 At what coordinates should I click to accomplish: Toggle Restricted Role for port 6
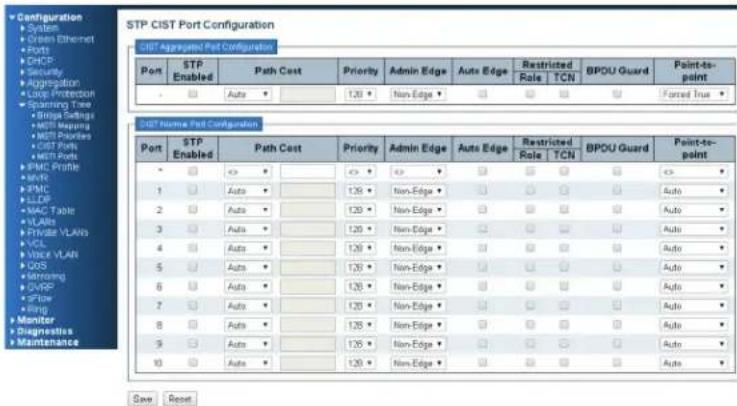tap(530, 286)
